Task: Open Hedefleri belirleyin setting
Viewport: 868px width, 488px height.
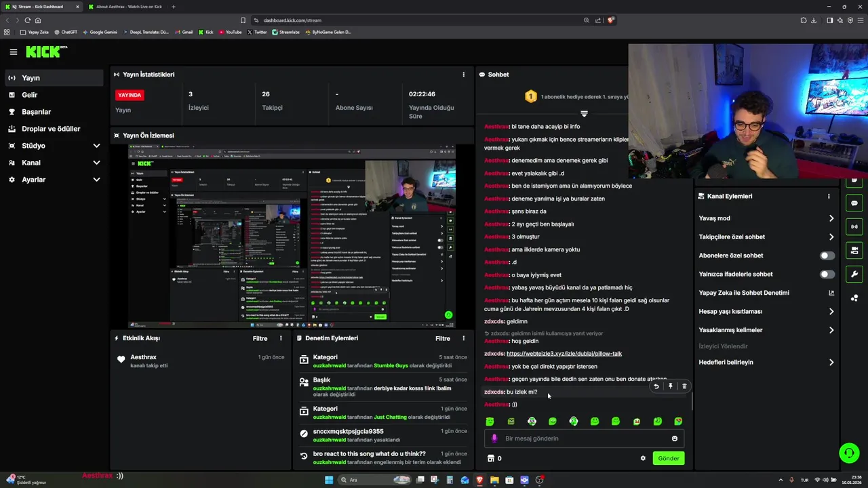Action: [x=766, y=362]
